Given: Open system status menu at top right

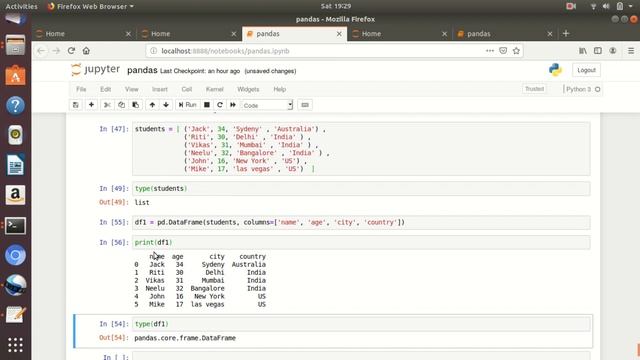Looking at the screenshot, I should click(611, 6).
